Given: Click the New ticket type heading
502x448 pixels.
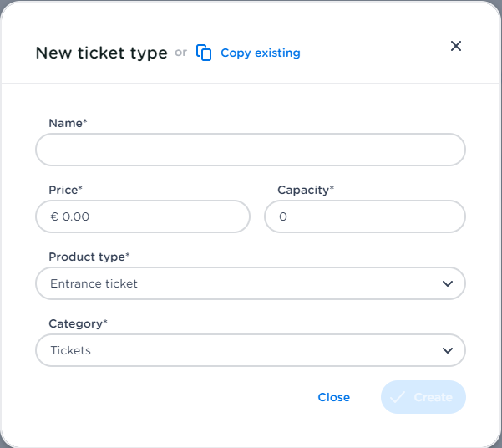Looking at the screenshot, I should pos(101,53).
